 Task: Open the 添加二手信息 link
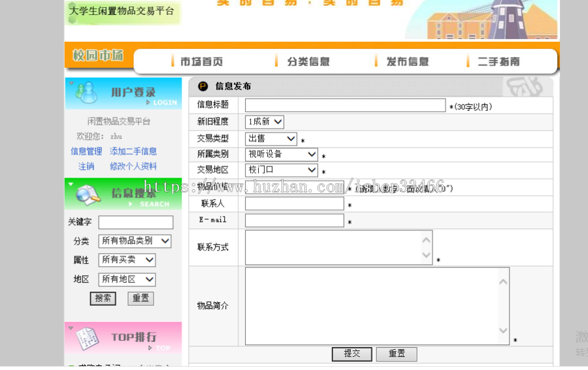(x=133, y=151)
